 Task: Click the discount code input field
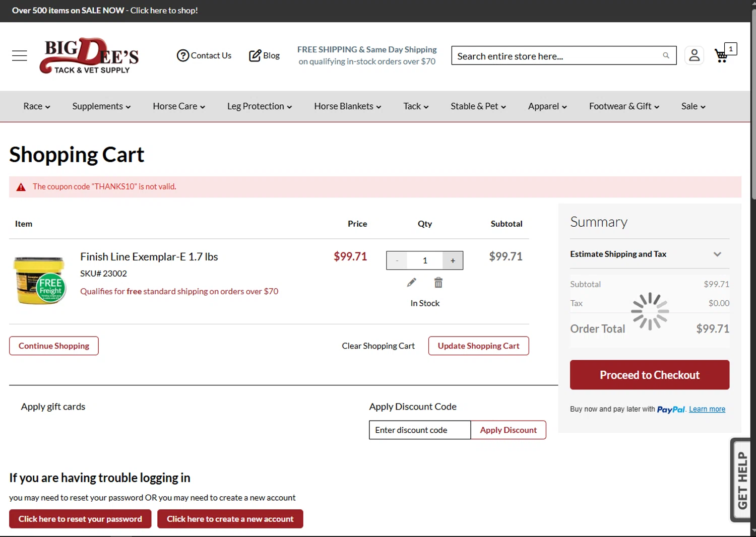pyautogui.click(x=420, y=430)
